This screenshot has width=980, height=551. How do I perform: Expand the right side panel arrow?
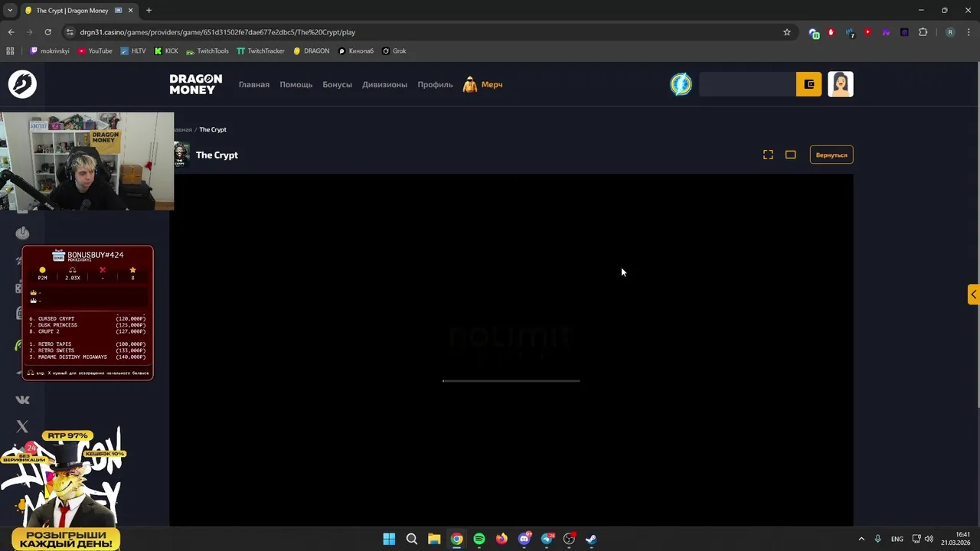click(973, 295)
